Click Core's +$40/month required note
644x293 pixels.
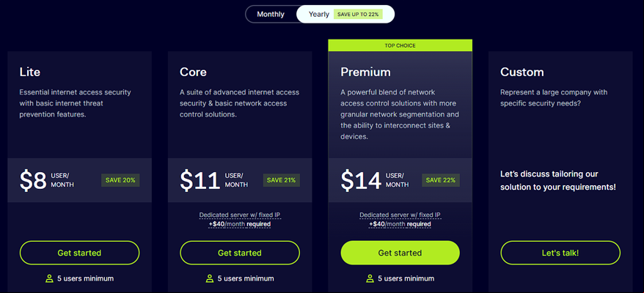(x=240, y=224)
